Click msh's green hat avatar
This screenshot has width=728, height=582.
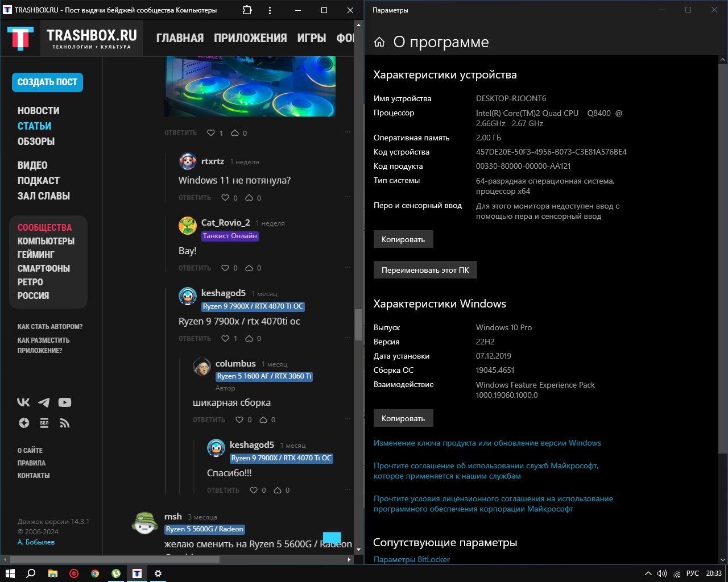coord(145,523)
